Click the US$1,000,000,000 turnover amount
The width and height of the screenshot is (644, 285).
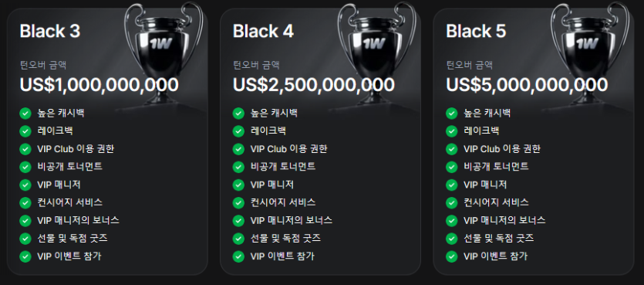(x=99, y=85)
